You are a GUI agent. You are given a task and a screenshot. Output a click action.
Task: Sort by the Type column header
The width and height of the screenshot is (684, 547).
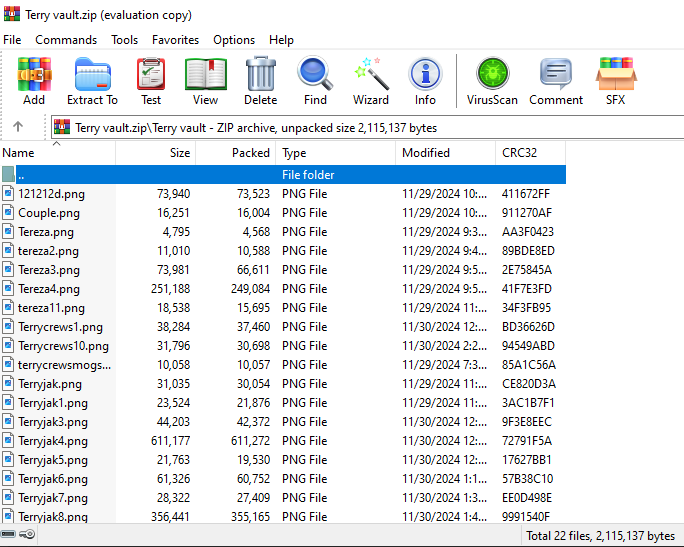pos(335,153)
